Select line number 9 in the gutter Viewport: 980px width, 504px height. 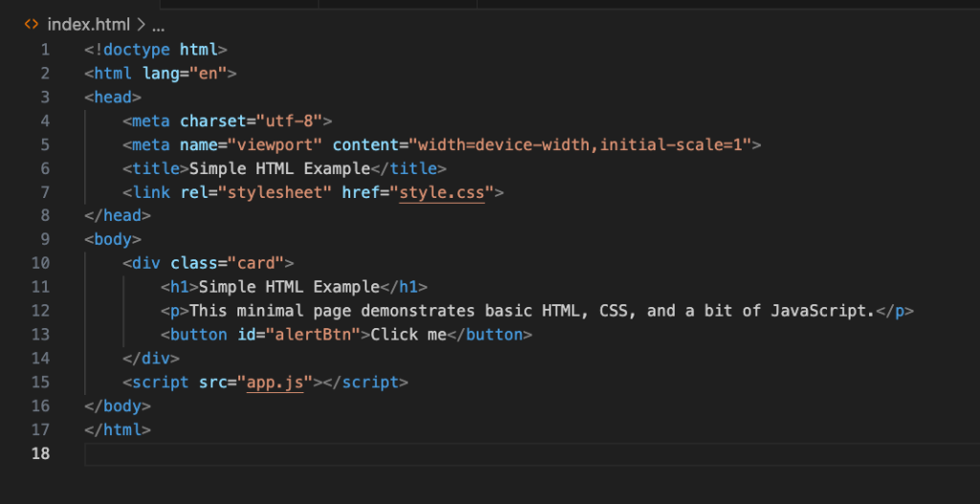pos(45,239)
